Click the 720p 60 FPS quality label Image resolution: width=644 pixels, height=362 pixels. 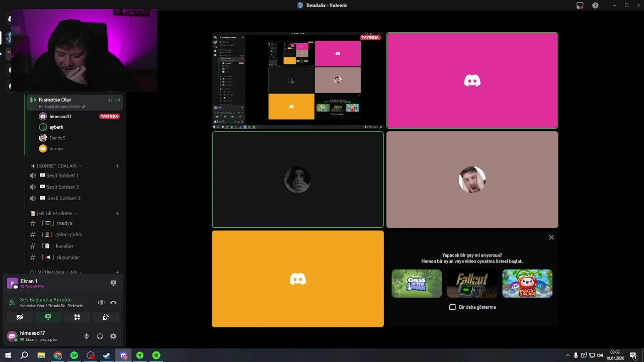pos(32,287)
